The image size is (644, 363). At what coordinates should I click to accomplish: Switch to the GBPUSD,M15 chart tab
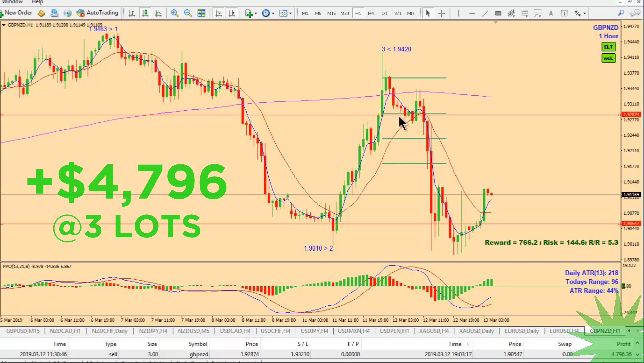click(23, 331)
